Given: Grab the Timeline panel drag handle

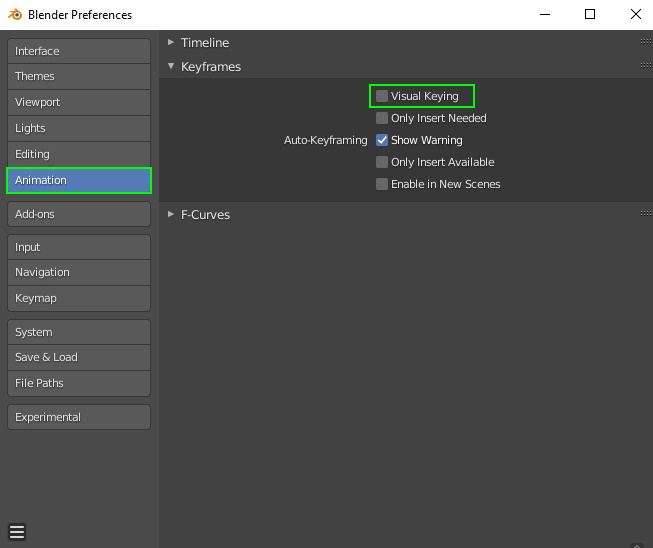Looking at the screenshot, I should click(646, 42).
